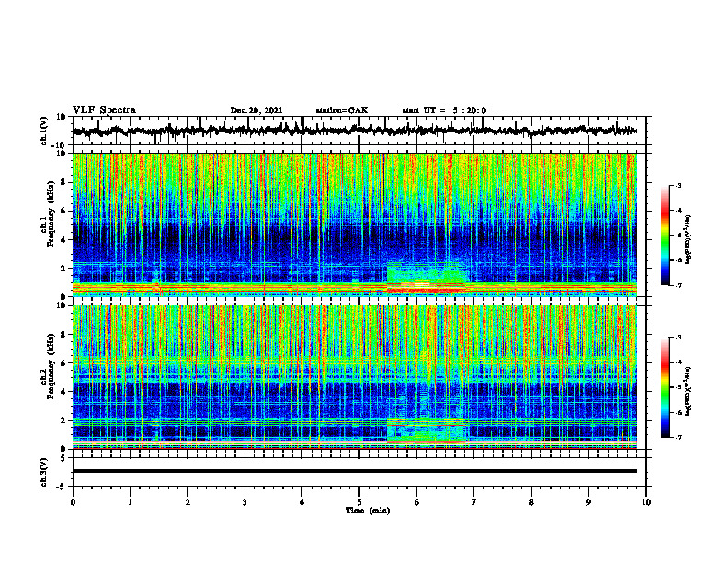Click time axis tick label 4

click(302, 502)
